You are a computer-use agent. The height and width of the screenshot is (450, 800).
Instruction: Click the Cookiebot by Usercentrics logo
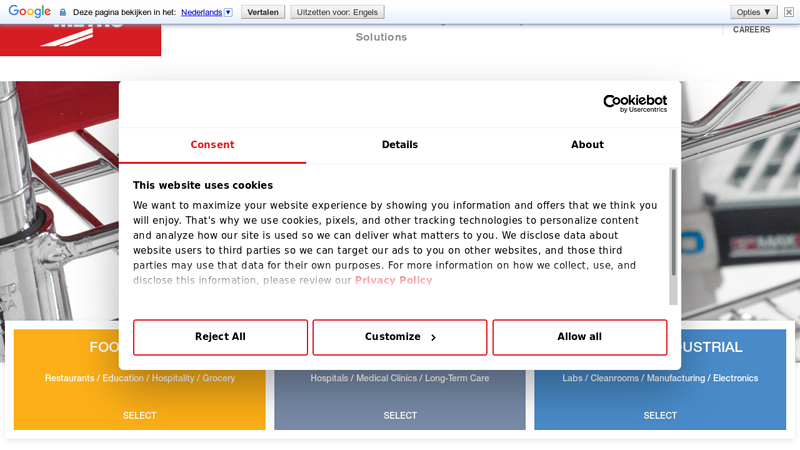tap(635, 103)
